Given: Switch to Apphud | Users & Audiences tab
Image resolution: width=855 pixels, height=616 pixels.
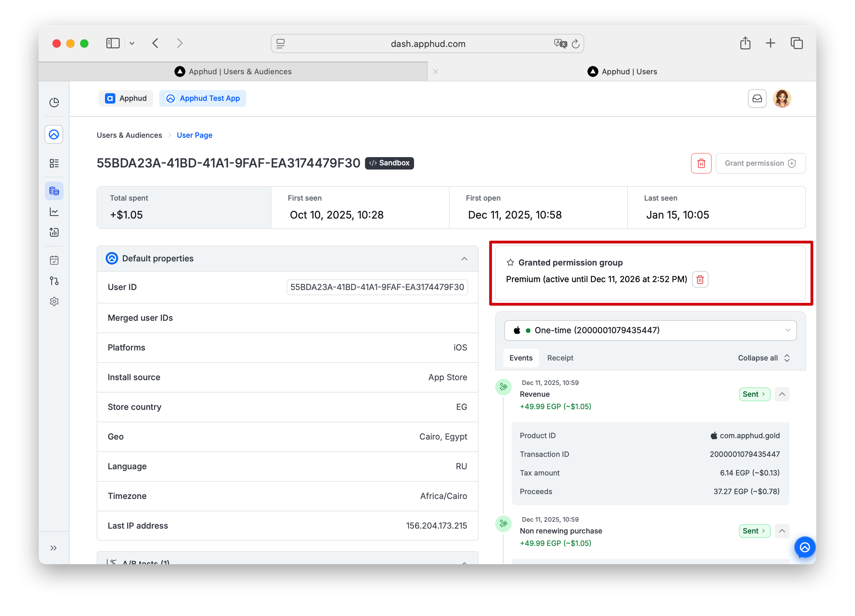Looking at the screenshot, I should (233, 71).
